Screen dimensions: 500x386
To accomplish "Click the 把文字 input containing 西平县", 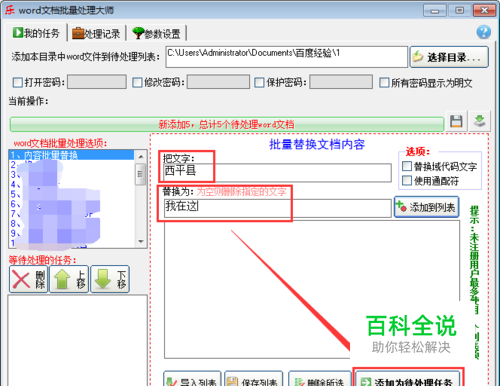I will tap(277, 172).
